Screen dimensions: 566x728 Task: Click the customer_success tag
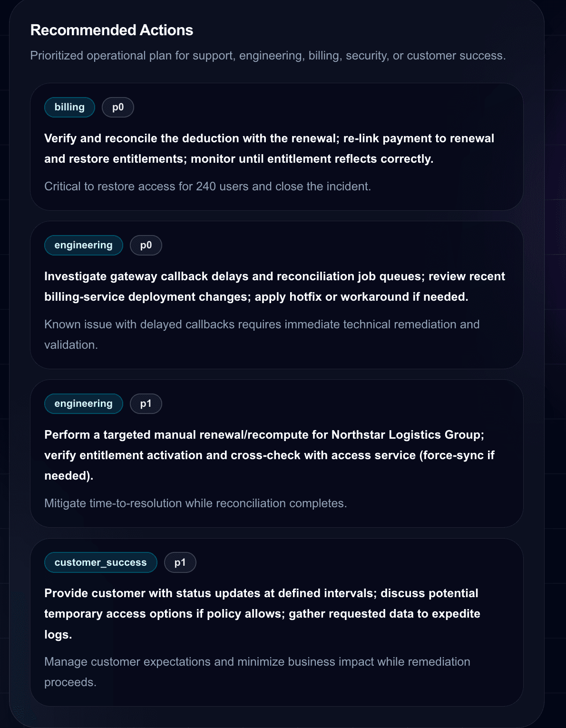pos(101,562)
